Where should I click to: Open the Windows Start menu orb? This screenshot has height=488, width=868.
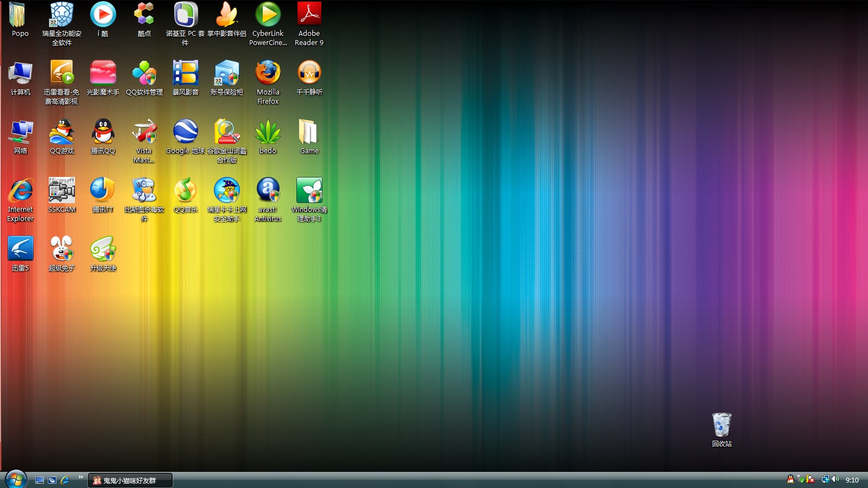(16, 479)
